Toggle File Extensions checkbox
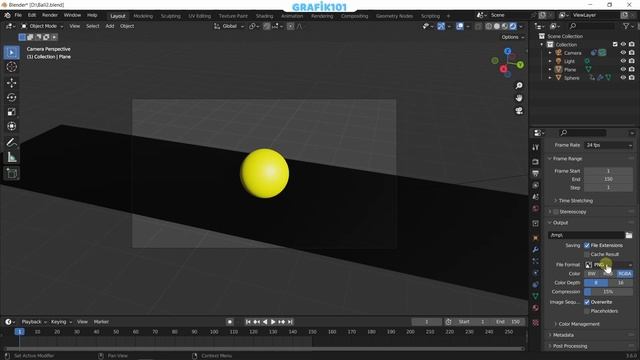 587,245
